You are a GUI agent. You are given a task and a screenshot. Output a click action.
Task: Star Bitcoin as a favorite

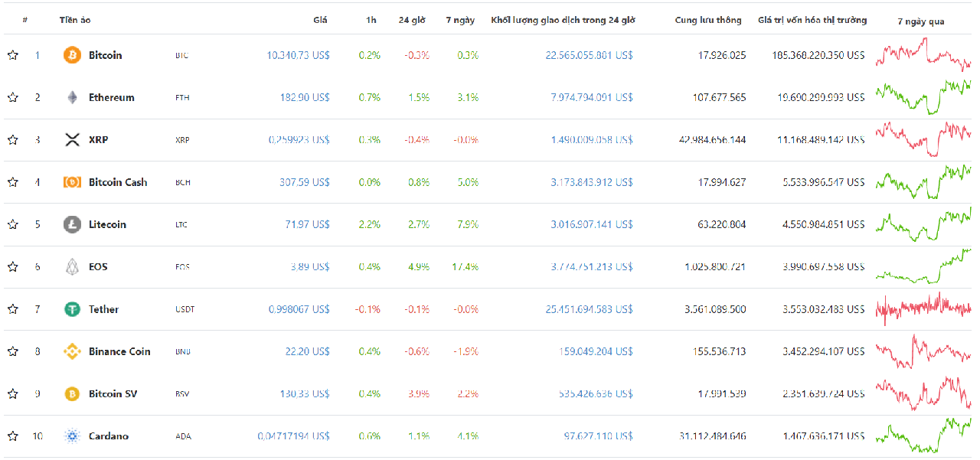[x=13, y=55]
